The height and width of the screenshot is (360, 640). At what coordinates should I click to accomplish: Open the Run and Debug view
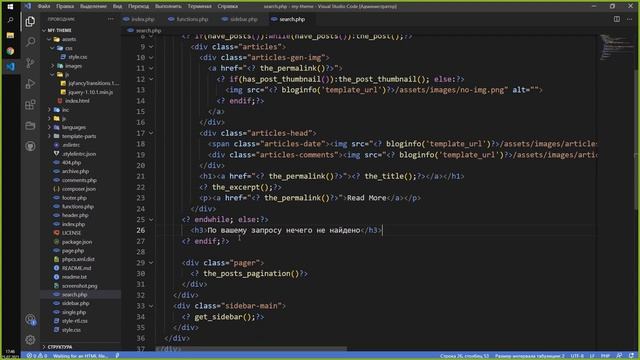pos(30,84)
